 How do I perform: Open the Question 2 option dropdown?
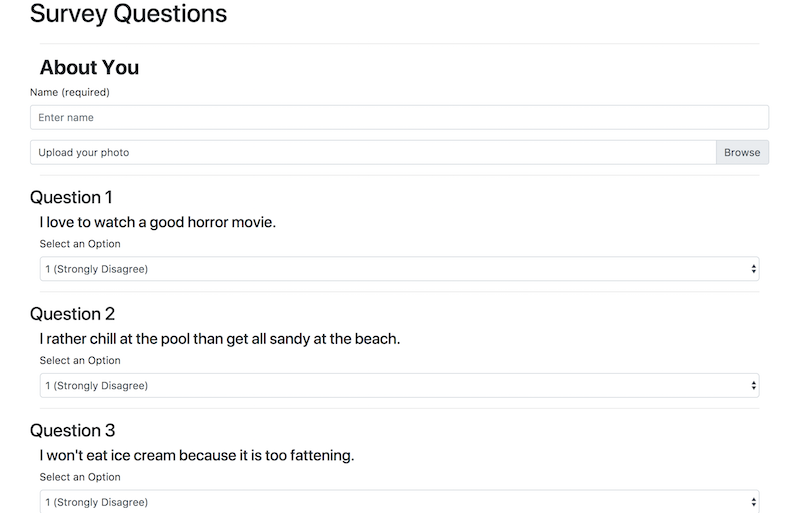pyautogui.click(x=399, y=385)
